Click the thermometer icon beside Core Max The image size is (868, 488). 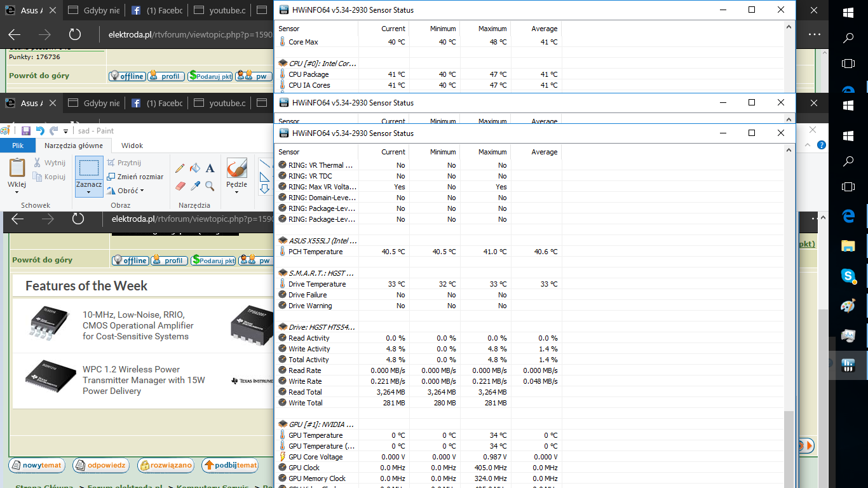(x=283, y=42)
